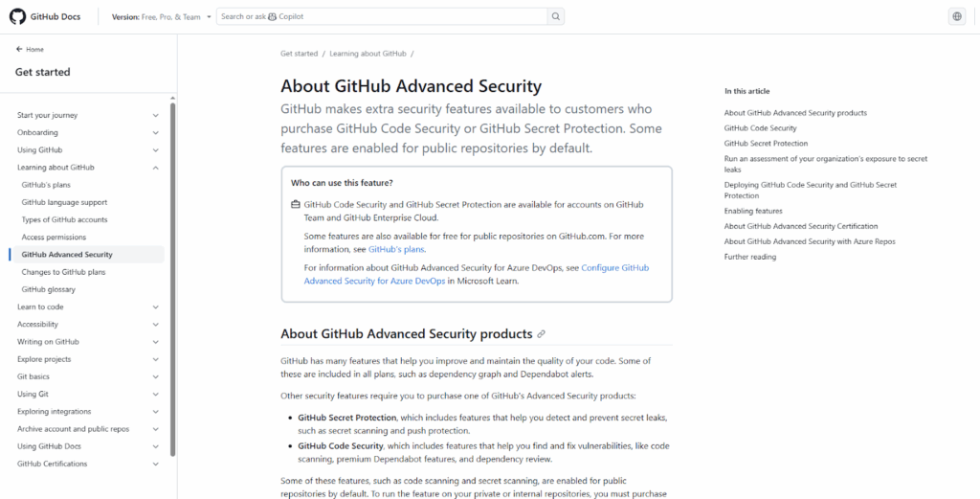Expand the Git basics sidebar section
Screen dimensions: 980x499
[155, 376]
